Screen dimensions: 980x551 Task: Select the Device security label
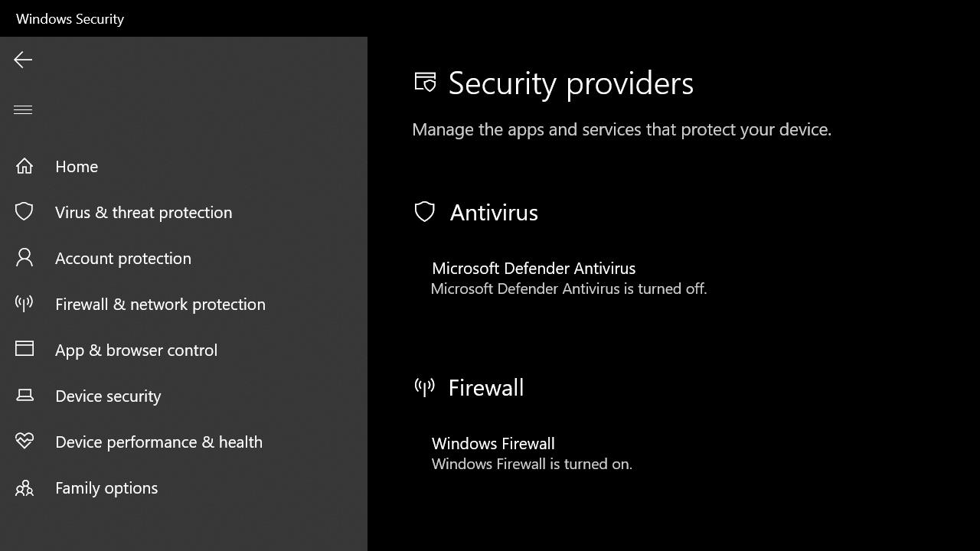pyautogui.click(x=108, y=396)
